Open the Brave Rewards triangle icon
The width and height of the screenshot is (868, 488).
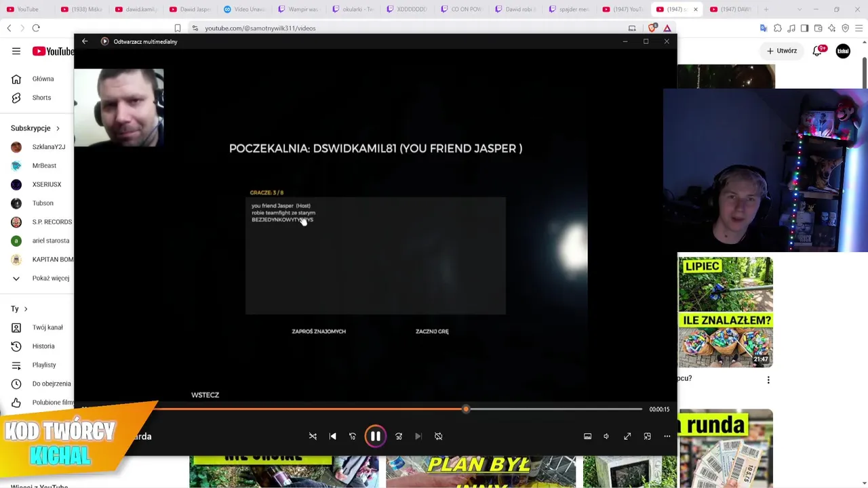pyautogui.click(x=667, y=28)
